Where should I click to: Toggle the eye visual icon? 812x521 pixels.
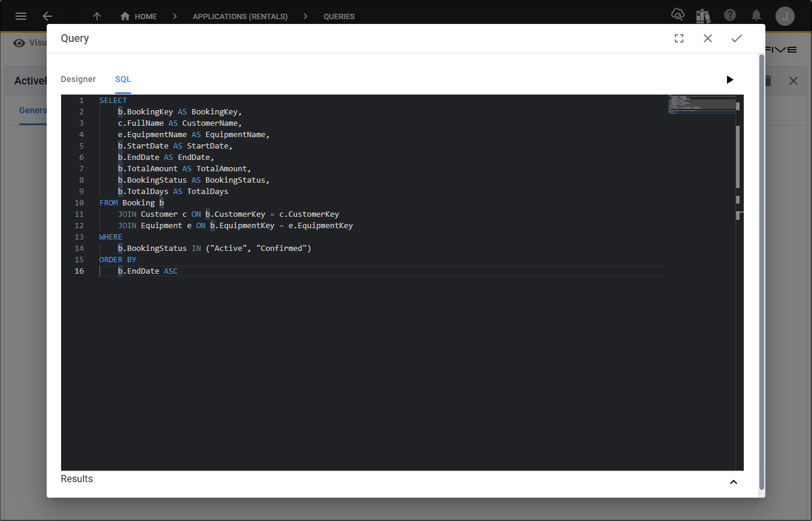coord(20,43)
